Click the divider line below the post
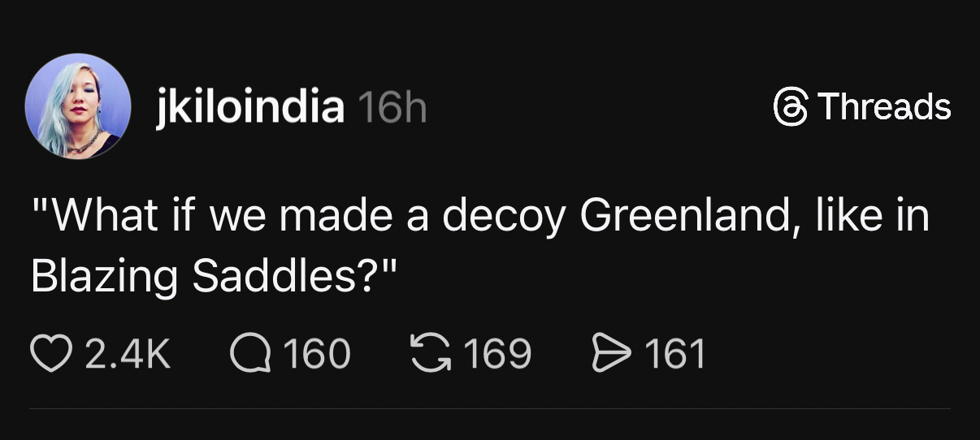 [490, 408]
